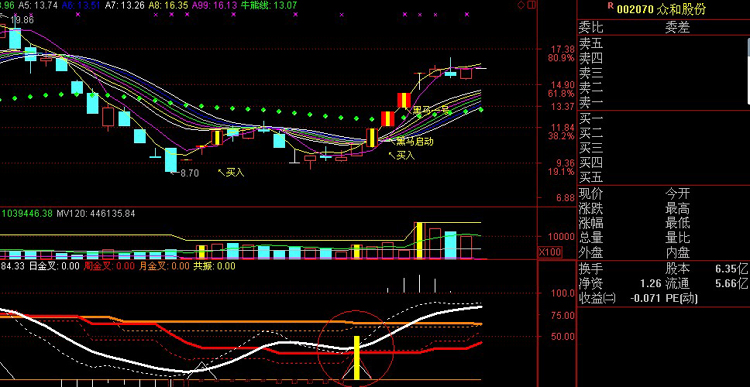Image resolution: width=750 pixels, height=387 pixels.
Task: Click the lower-left 买入 buy signal arrow
Action: click(x=231, y=172)
